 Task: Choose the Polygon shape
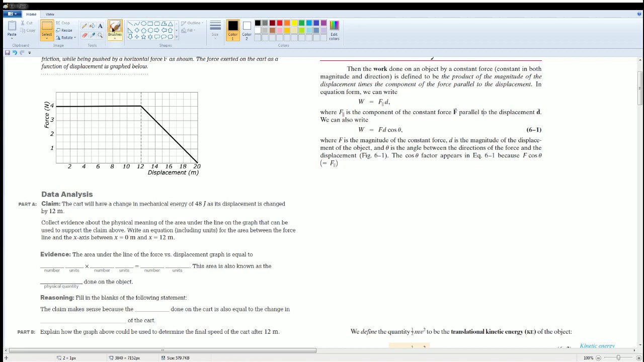[x=164, y=24]
